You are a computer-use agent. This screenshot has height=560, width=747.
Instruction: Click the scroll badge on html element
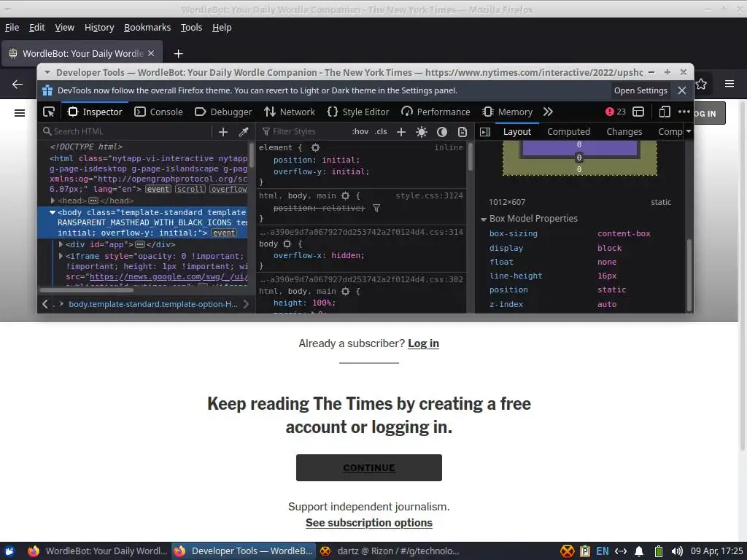point(190,189)
